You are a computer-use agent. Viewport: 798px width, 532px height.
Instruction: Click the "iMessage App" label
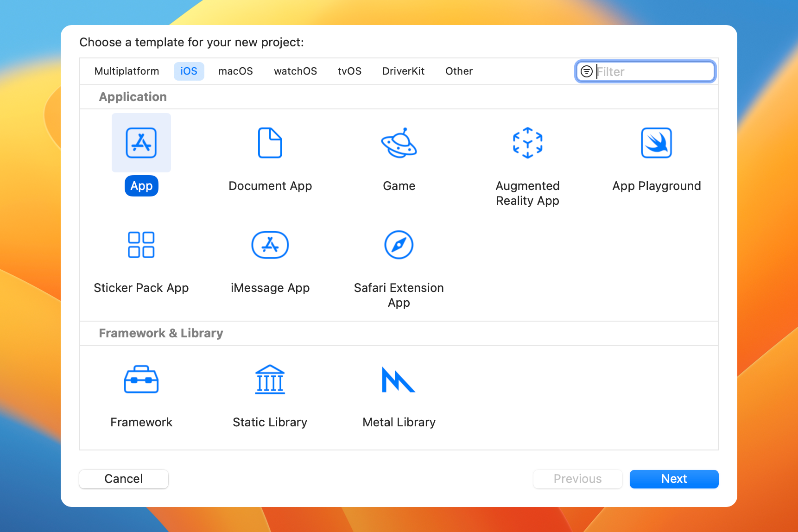point(270,288)
